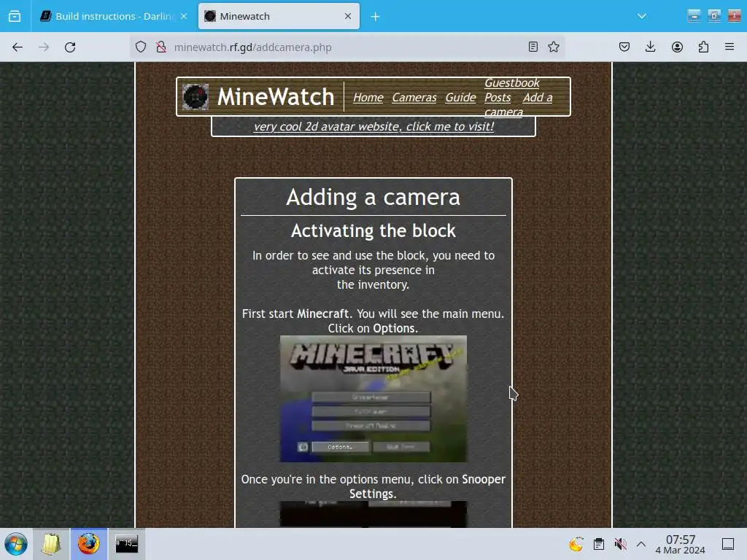Toggle reader view

(x=533, y=47)
